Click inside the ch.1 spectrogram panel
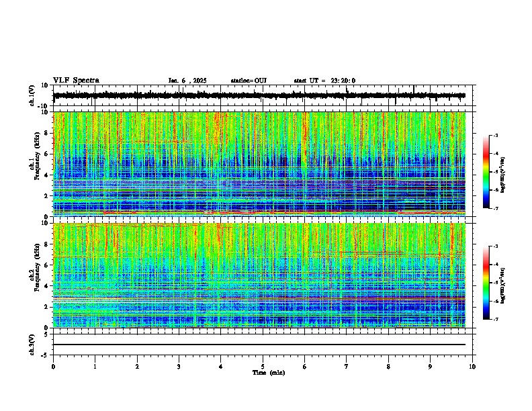This screenshot has width=532, height=411. pos(259,164)
